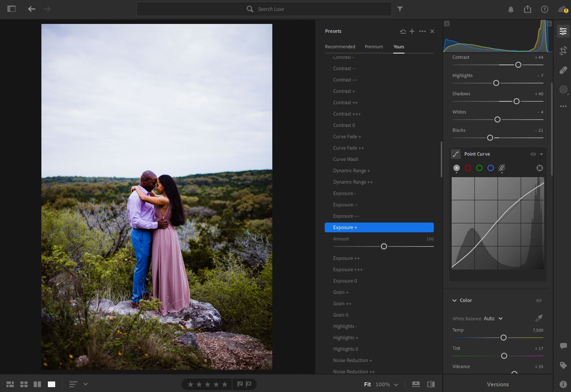This screenshot has width=571, height=392.
Task: Open the Masking tool
Action: 563,90
